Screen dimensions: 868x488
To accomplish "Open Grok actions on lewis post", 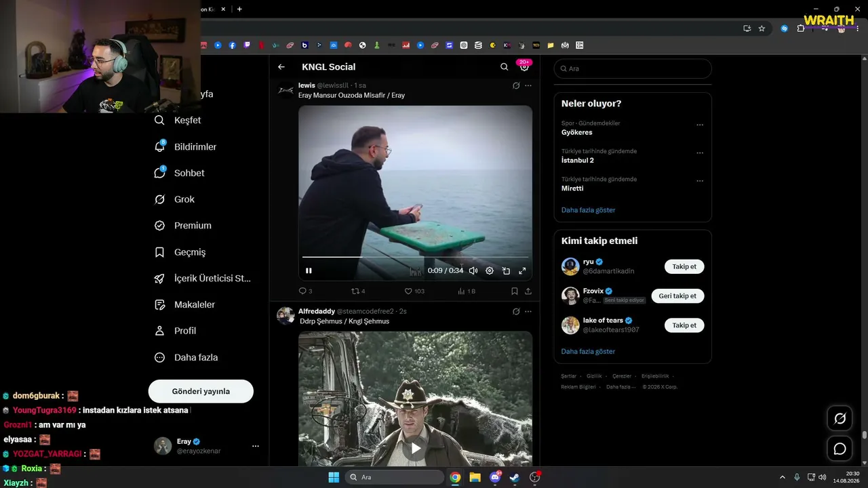I will pos(516,85).
